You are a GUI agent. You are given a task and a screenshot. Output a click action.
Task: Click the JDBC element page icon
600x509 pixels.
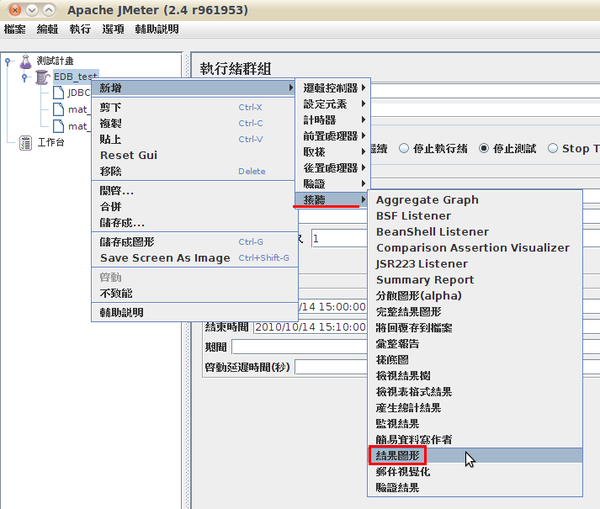(x=58, y=93)
